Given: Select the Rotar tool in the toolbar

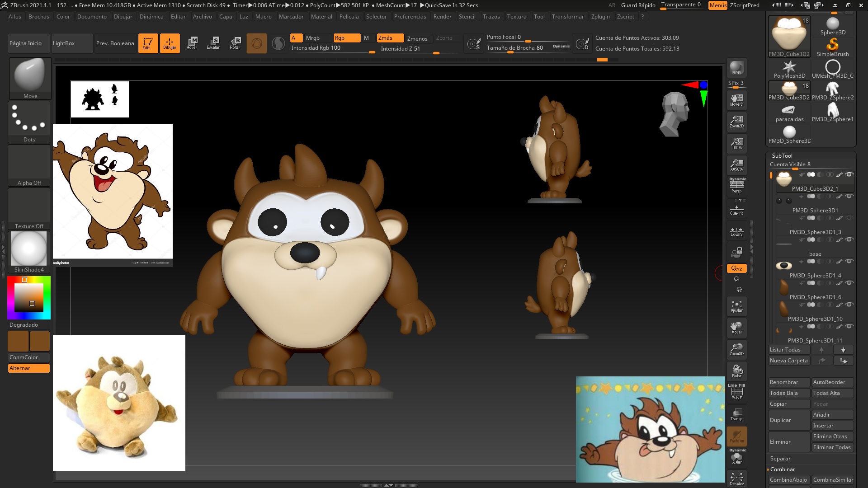Looking at the screenshot, I should pos(235,43).
